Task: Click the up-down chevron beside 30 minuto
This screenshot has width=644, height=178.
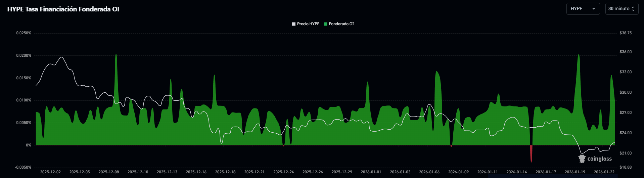Action: pyautogui.click(x=633, y=9)
